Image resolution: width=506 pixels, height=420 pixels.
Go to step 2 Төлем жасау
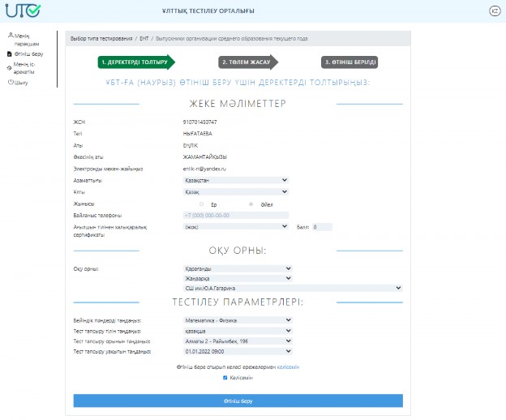(x=247, y=62)
